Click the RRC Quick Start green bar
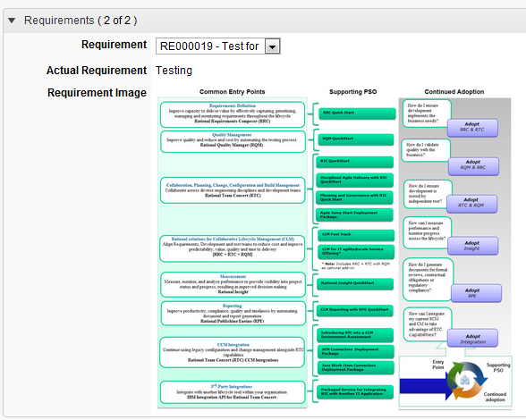 (x=357, y=113)
